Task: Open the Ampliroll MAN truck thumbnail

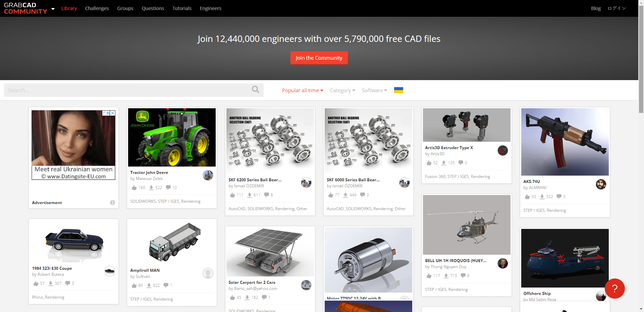Action: coord(172,242)
